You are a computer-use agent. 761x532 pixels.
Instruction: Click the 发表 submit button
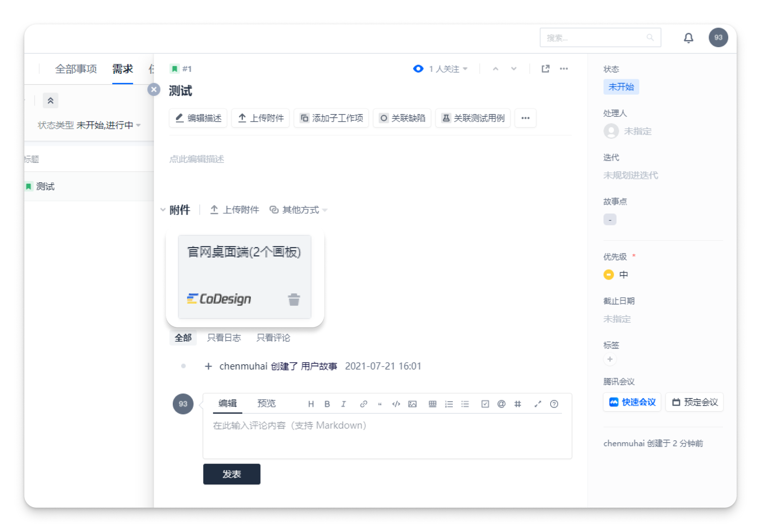click(x=231, y=474)
